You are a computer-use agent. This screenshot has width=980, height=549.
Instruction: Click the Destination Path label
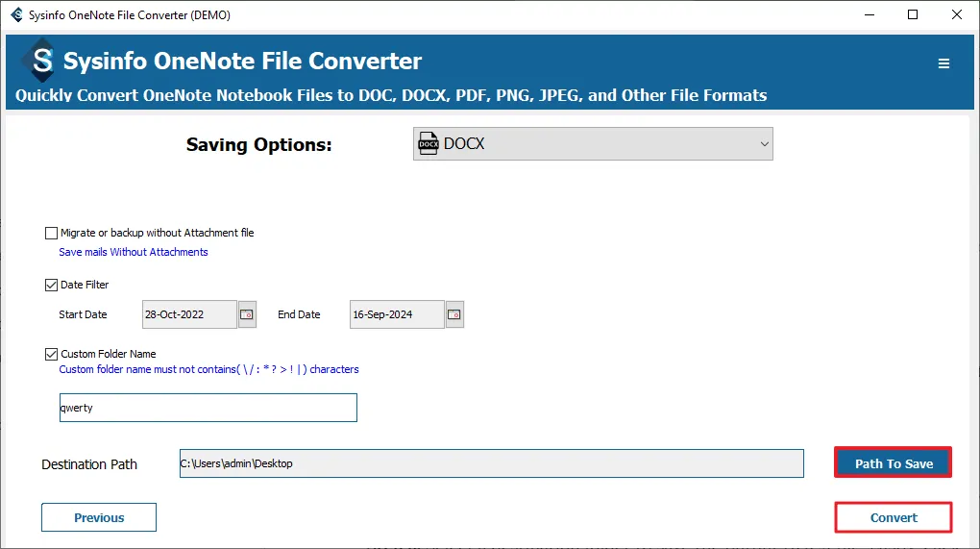coord(89,464)
